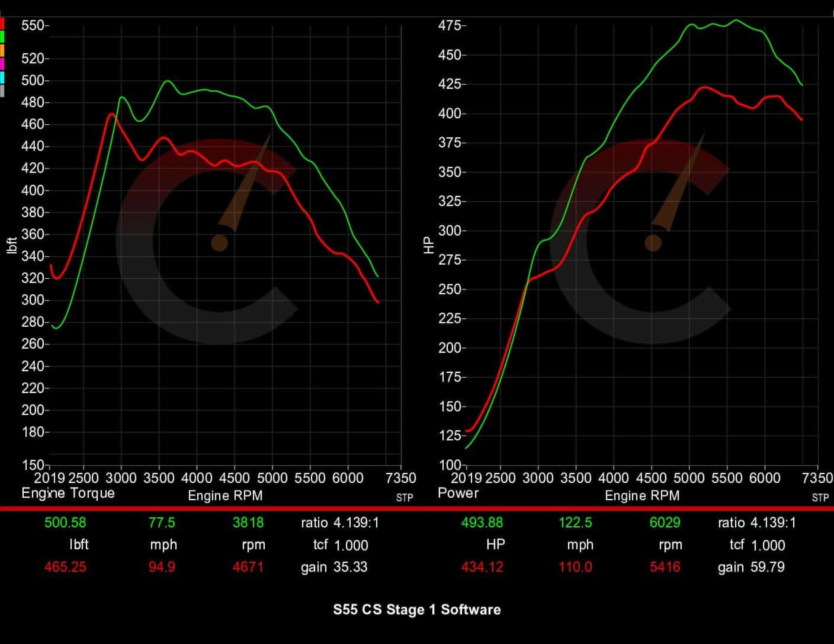The height and width of the screenshot is (644, 834).
Task: Click the red 434.12 HP value
Action: coord(482,567)
